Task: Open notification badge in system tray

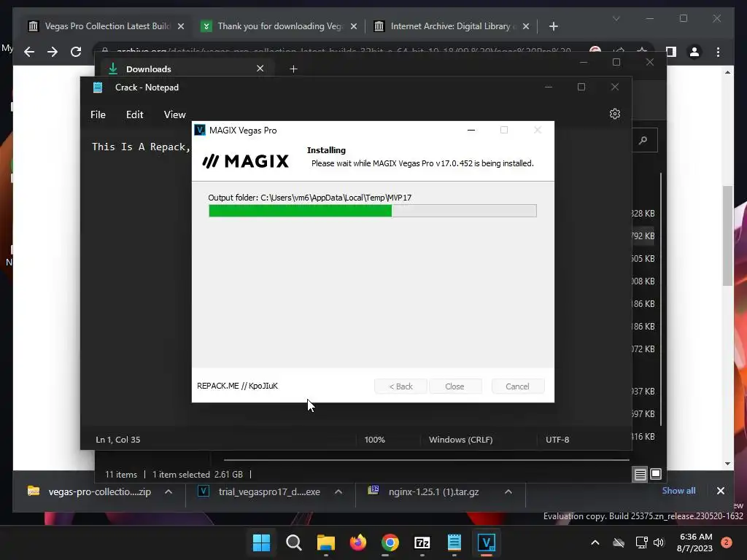Action: tap(726, 542)
